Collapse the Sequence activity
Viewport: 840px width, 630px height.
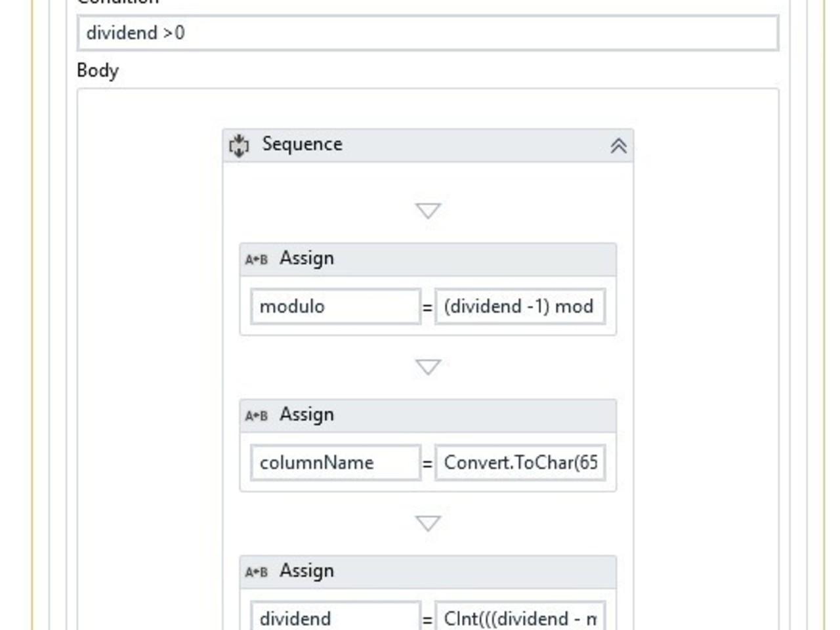click(x=618, y=146)
